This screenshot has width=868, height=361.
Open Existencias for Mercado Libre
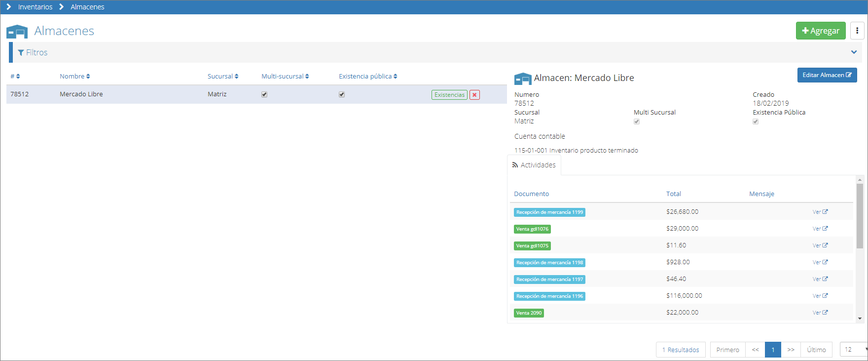pyautogui.click(x=449, y=95)
